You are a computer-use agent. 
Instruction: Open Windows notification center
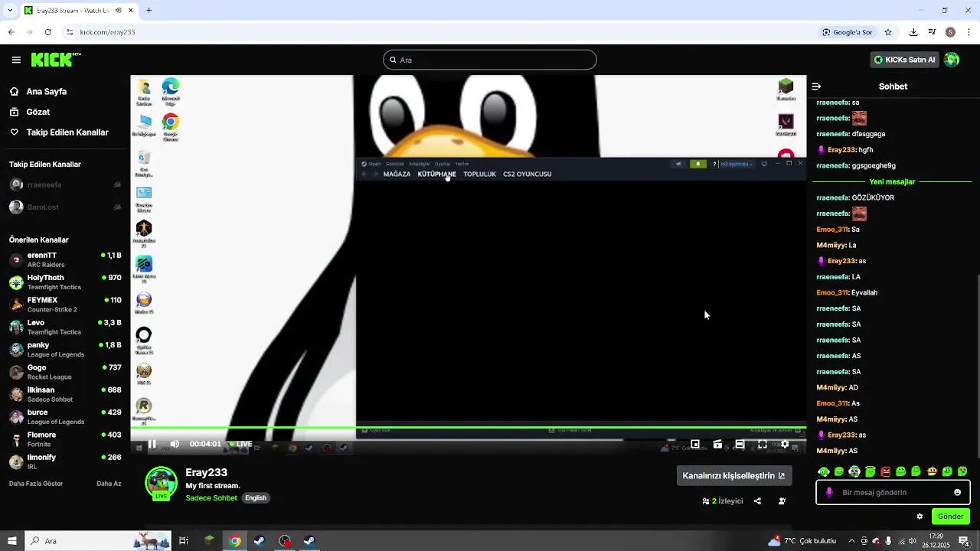point(964,541)
